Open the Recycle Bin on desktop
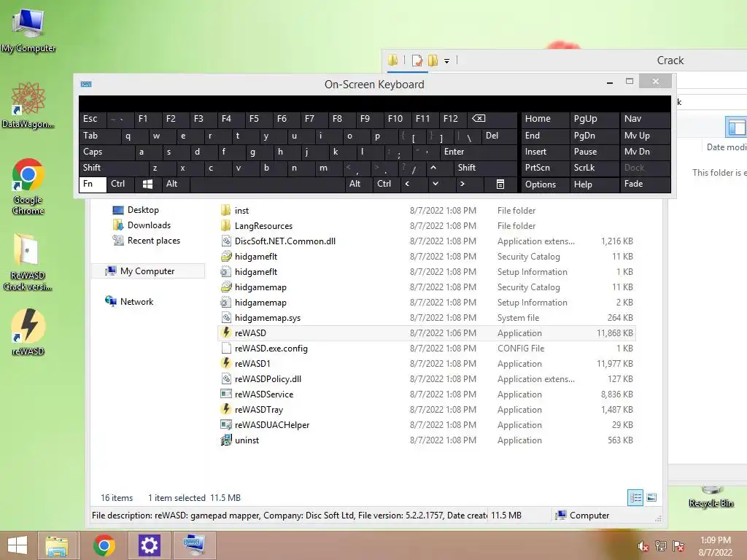This screenshot has height=560, width=747. [711, 497]
